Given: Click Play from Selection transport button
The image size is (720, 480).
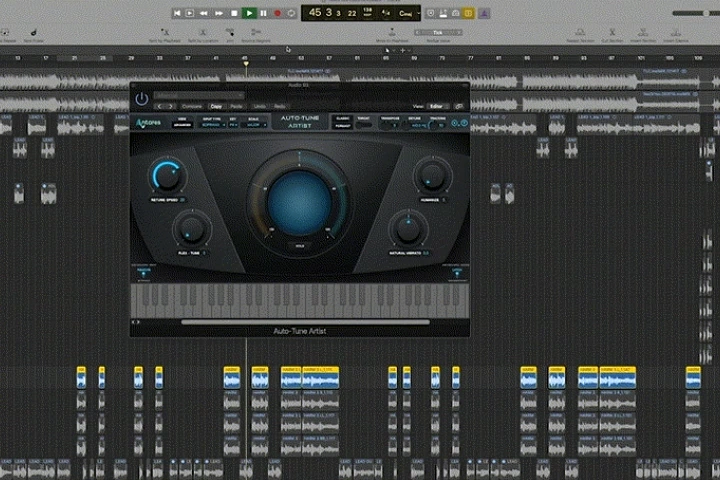Looking at the screenshot, I should [190, 13].
